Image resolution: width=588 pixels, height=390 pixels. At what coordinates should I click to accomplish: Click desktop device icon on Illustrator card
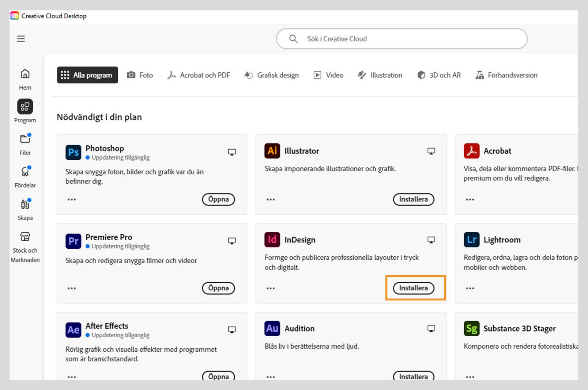point(431,151)
